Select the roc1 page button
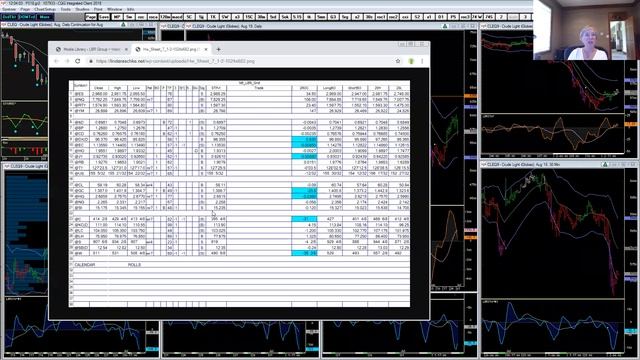Image resolution: width=640 pixels, height=360 pixels. 381,17
